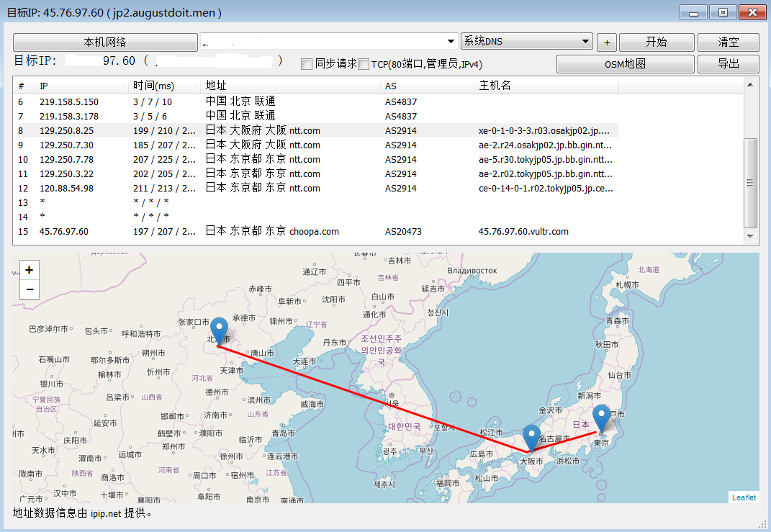
Task: Click hostname ae-2.r24.osakjp02 cell
Action: [545, 145]
